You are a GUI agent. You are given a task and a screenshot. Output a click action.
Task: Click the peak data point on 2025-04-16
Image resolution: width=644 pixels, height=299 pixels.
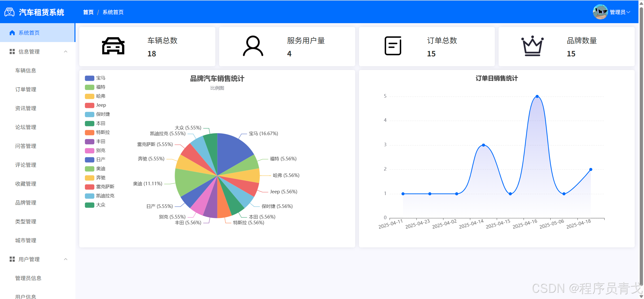point(537,96)
